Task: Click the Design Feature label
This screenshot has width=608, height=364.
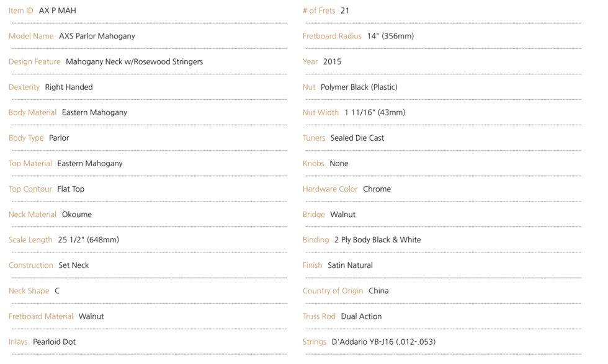Action: pyautogui.click(x=35, y=61)
